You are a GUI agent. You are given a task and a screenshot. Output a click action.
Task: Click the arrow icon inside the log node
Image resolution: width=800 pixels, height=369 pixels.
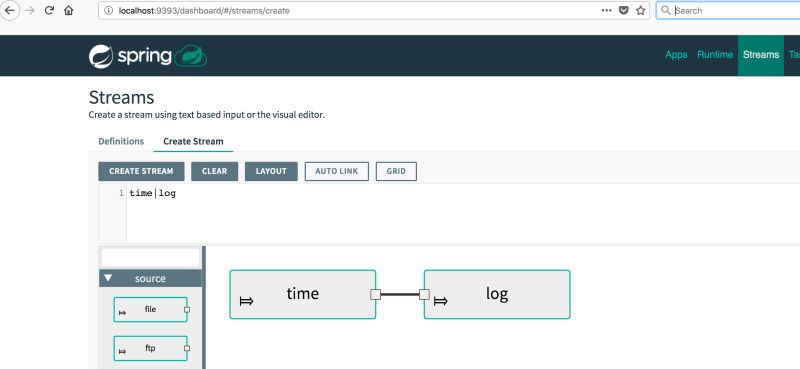441,301
